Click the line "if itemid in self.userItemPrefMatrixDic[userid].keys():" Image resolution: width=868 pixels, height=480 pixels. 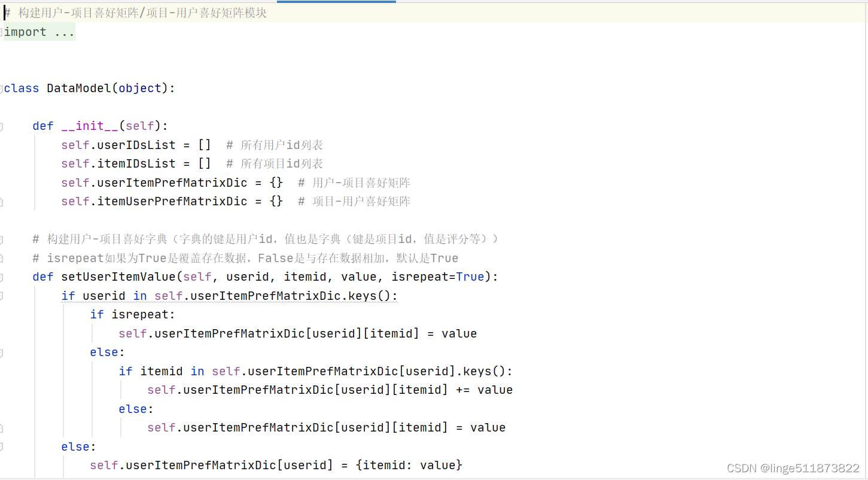coord(315,372)
